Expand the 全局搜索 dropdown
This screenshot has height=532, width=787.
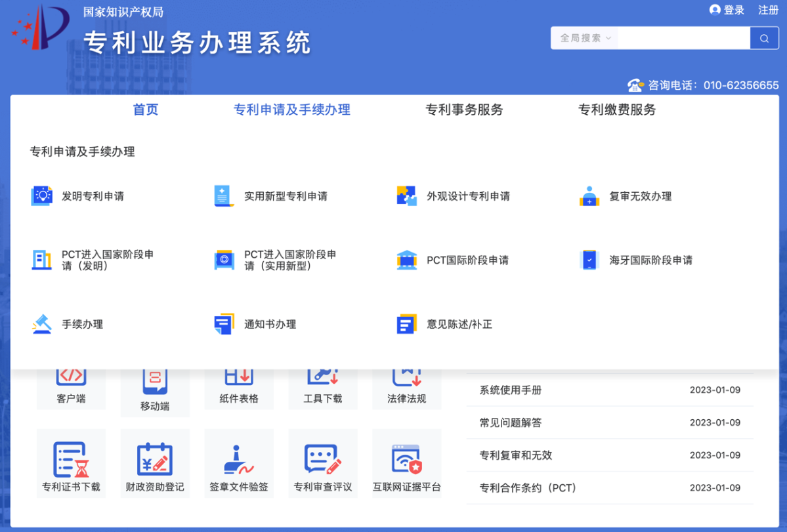pyautogui.click(x=585, y=38)
